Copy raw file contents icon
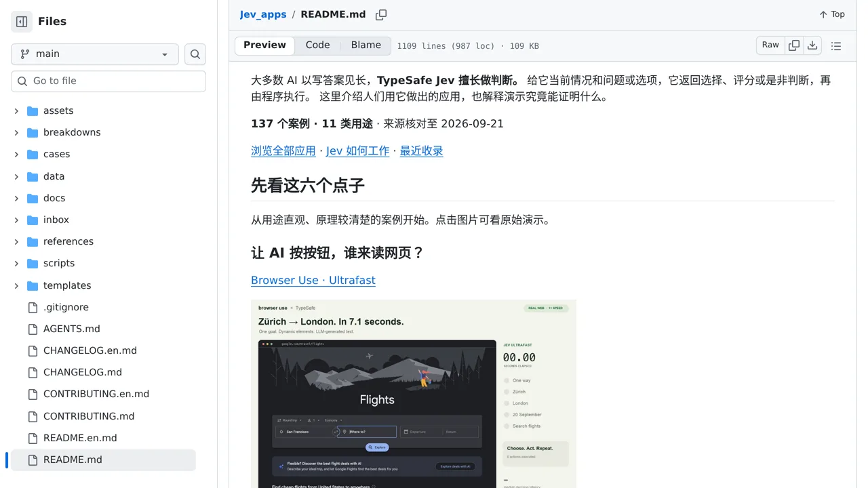Screen dimensions: 868x488 click(794, 45)
